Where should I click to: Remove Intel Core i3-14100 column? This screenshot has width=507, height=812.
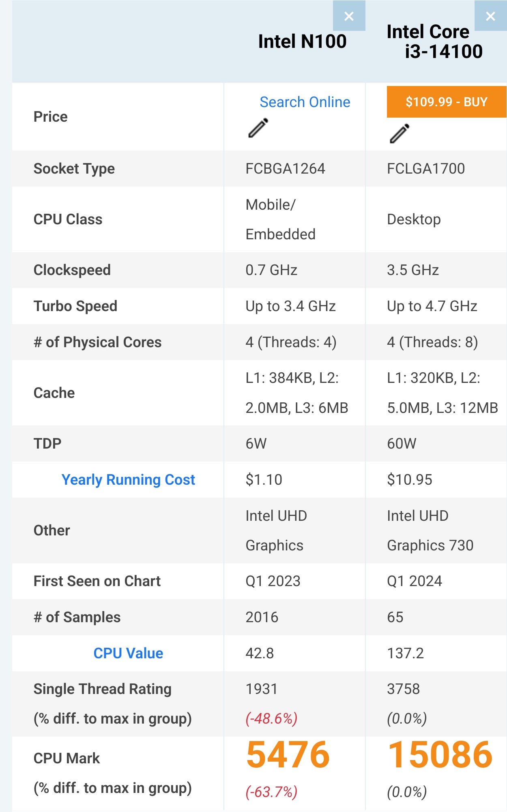point(490,16)
